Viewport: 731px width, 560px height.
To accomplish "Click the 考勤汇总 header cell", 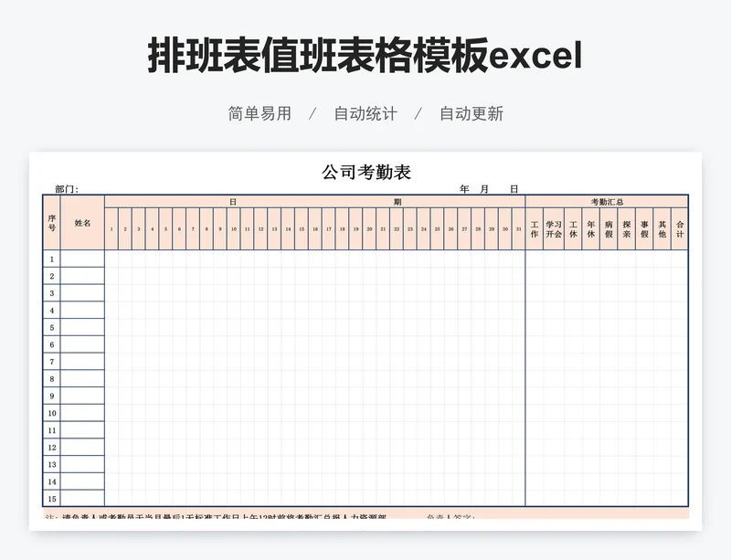I will (607, 202).
